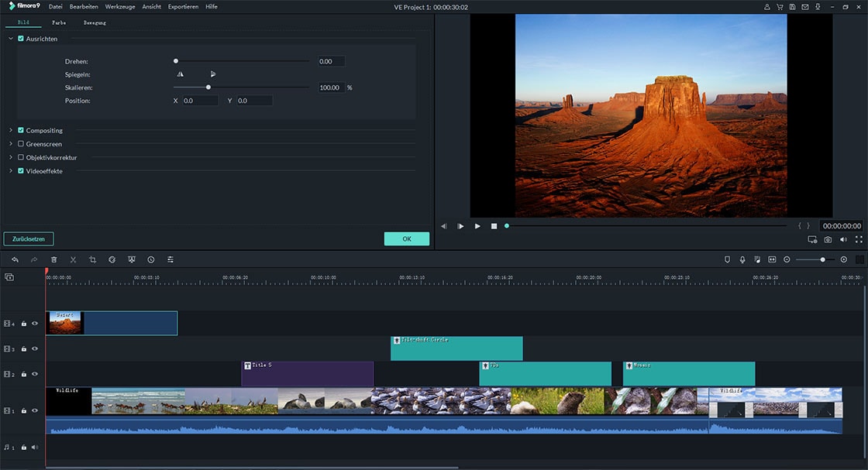
Task: Open the user account icon
Action: tap(766, 7)
